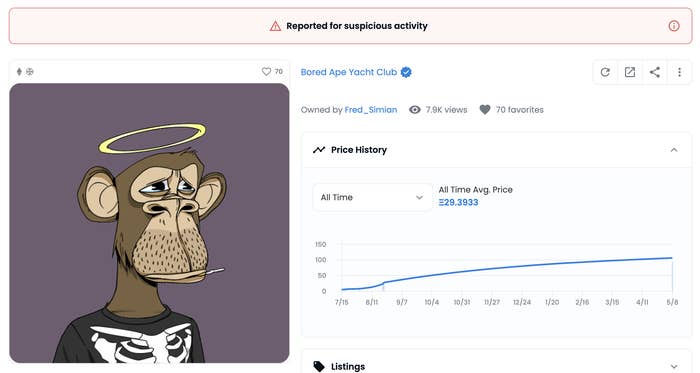Click the refresh metadata icon
This screenshot has width=700, height=373.
[605, 72]
